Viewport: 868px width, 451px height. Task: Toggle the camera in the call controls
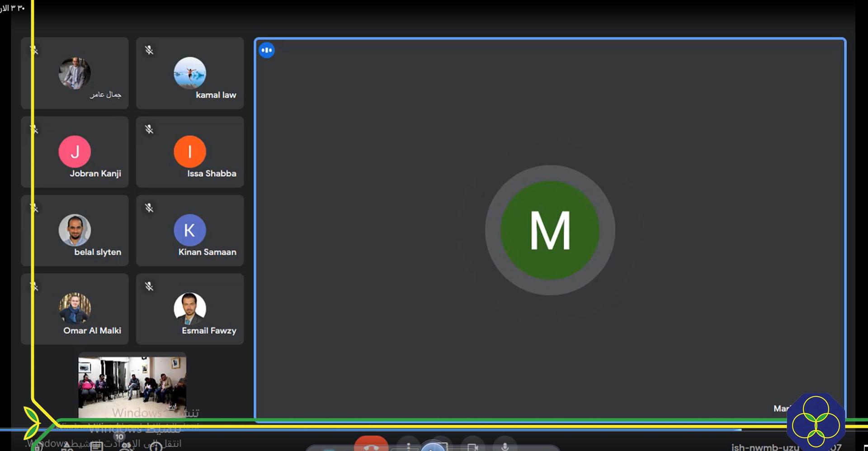(x=473, y=446)
